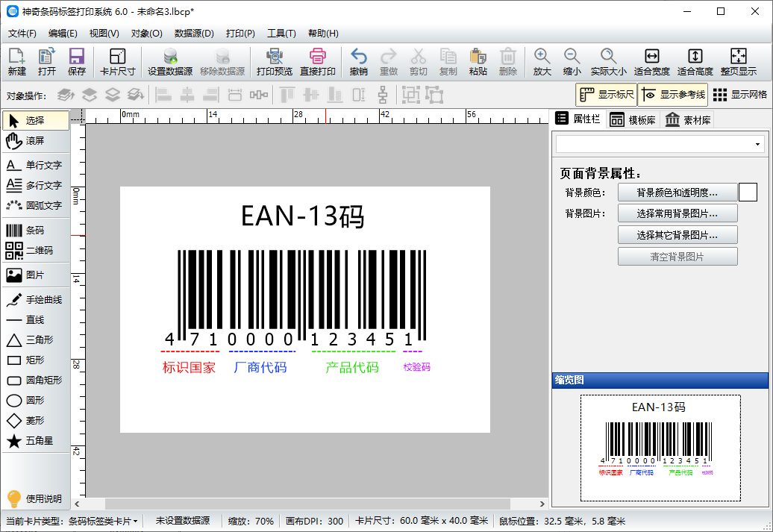Select the EAN-13码 title text on canvas
Viewport: 773px width, 532px height.
click(x=303, y=216)
